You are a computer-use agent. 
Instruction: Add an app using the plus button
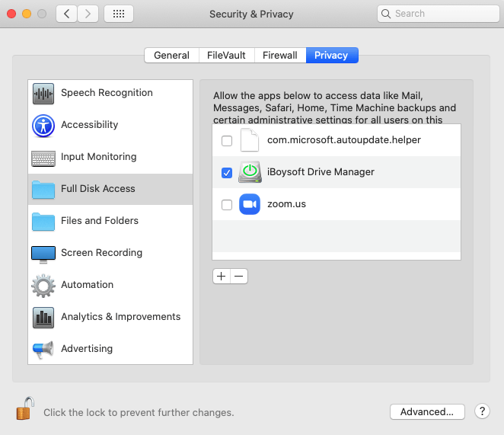point(221,276)
